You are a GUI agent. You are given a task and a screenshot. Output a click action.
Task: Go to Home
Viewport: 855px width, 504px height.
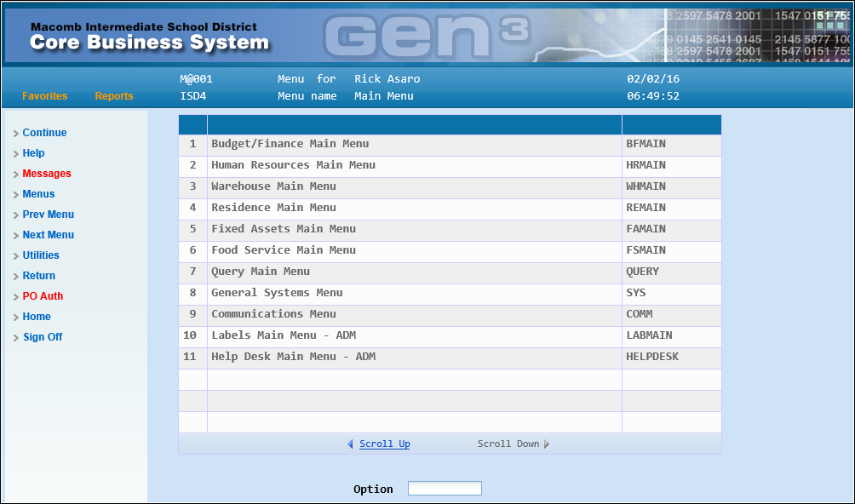coord(37,317)
